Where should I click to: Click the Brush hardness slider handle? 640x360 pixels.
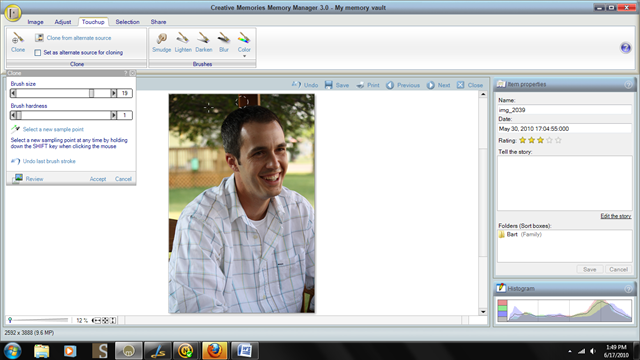click(19, 116)
